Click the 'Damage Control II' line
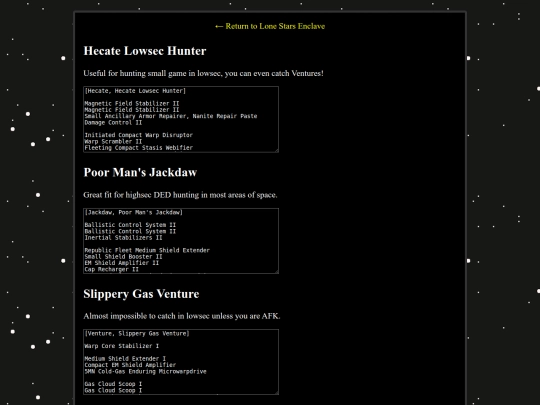 [113, 123]
